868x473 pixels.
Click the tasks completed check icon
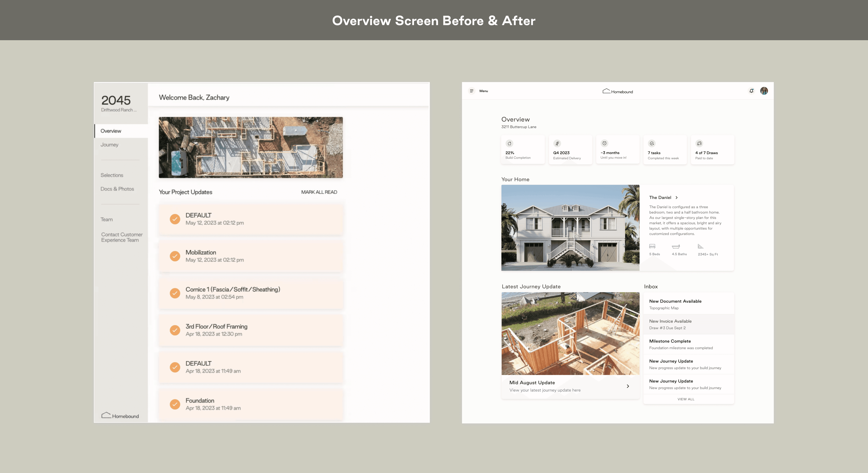click(x=652, y=143)
